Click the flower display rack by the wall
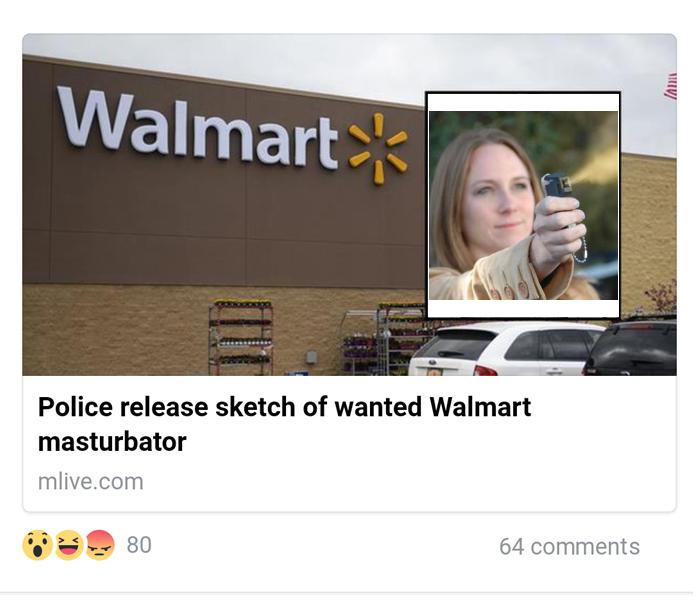Image resolution: width=697 pixels, height=600 pixels. pos(241,337)
